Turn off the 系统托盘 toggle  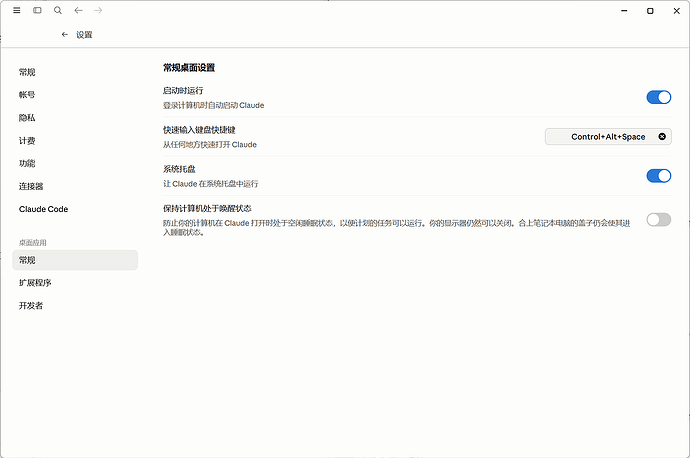pos(658,176)
